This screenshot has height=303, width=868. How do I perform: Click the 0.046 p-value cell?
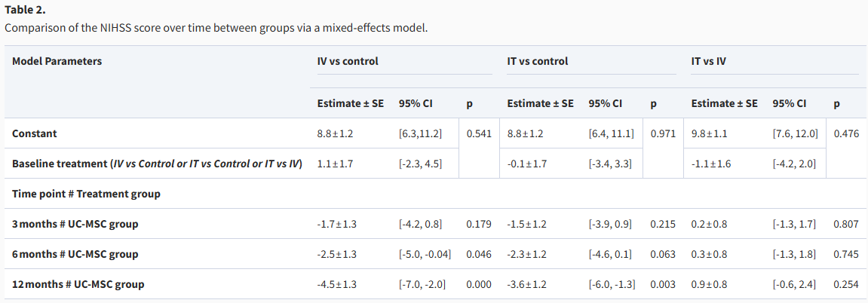pyautogui.click(x=479, y=254)
